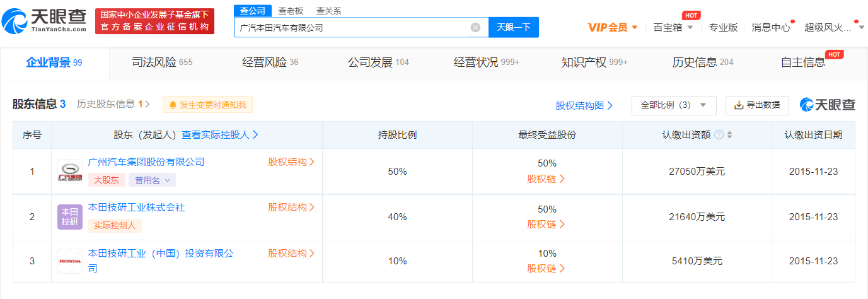Open 广州汽车集团股份有限公司 company link

pos(146,162)
